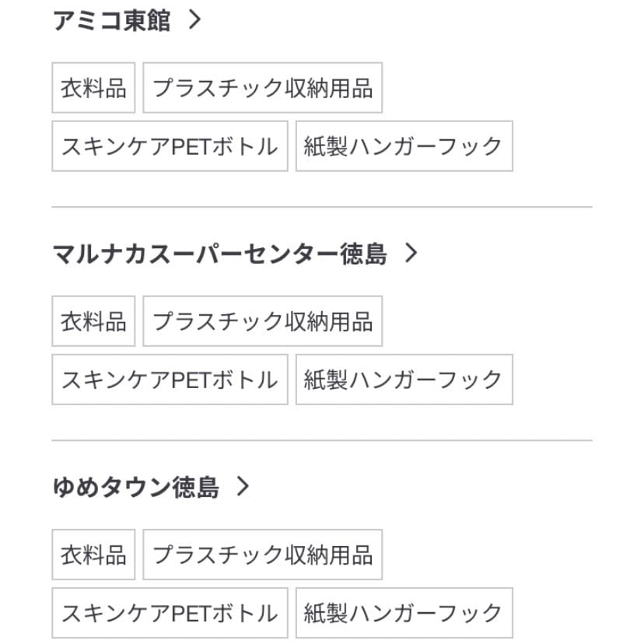Select プラスチック収納用品 tag under ゆめタウン徳島
Image resolution: width=644 pixels, height=644 pixels.
(x=262, y=555)
